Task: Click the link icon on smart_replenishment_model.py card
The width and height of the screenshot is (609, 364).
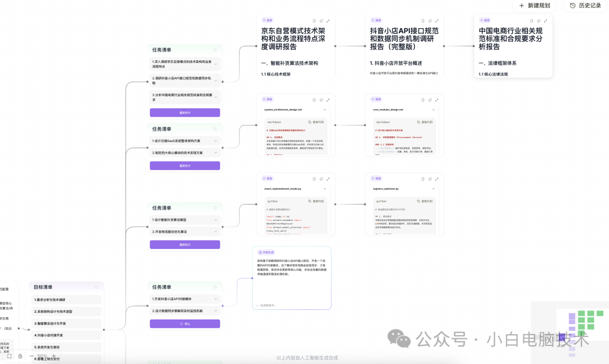Action: (x=321, y=179)
